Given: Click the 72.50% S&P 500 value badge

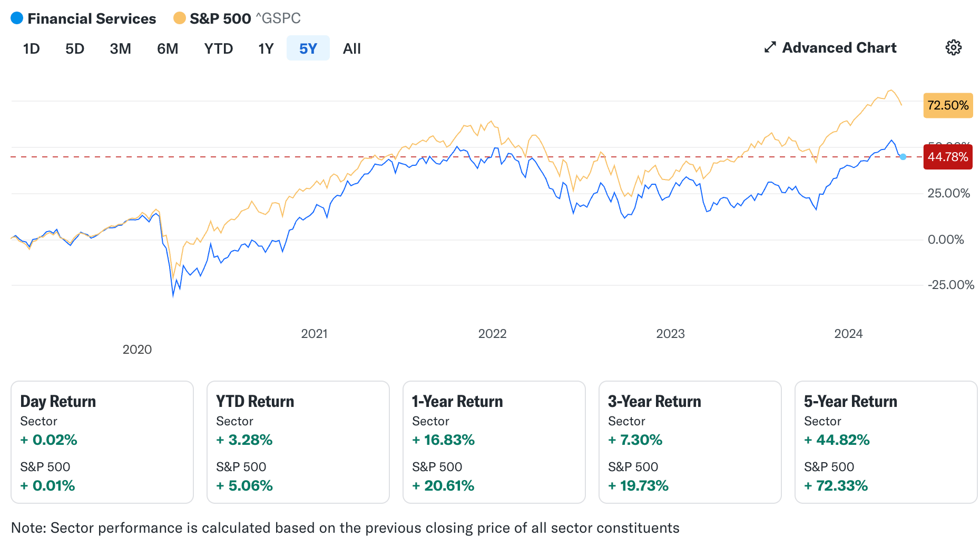Looking at the screenshot, I should [x=948, y=105].
